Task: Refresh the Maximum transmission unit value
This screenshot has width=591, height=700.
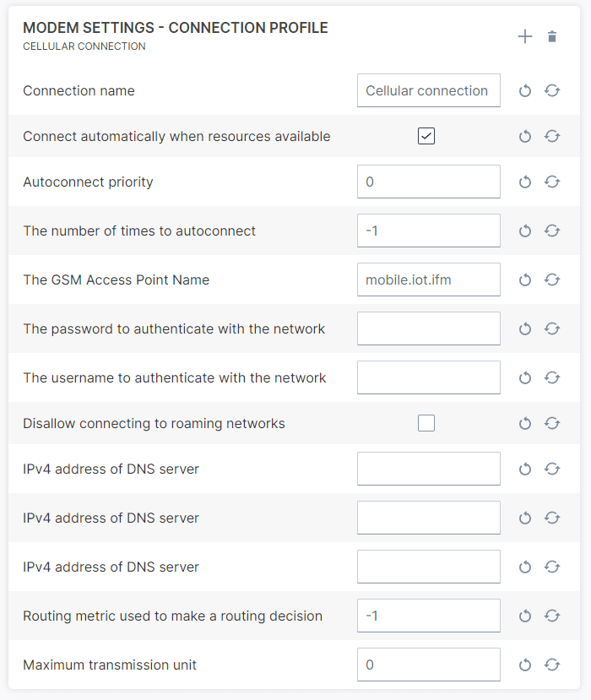Action: (552, 665)
